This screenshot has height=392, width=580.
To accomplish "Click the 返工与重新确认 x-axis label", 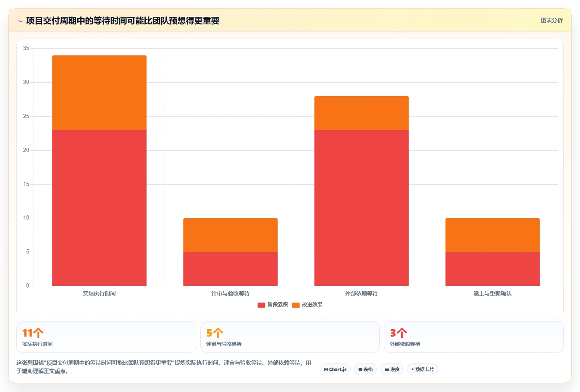I will (492, 293).
